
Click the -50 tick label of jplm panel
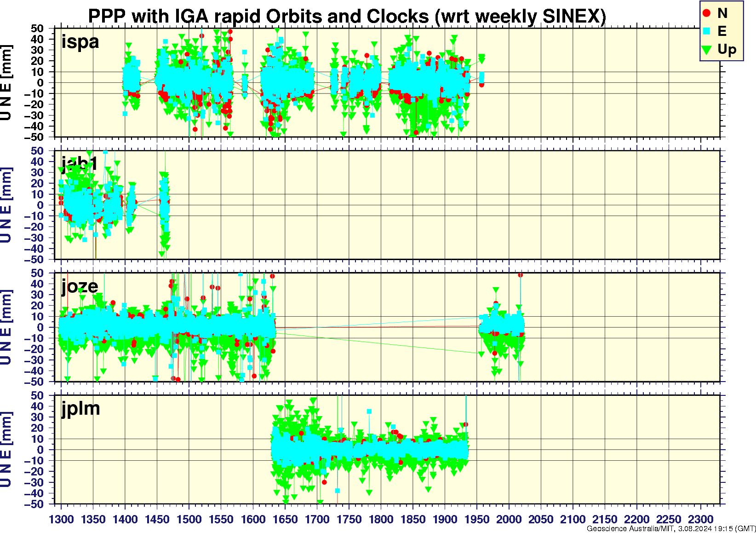click(34, 504)
